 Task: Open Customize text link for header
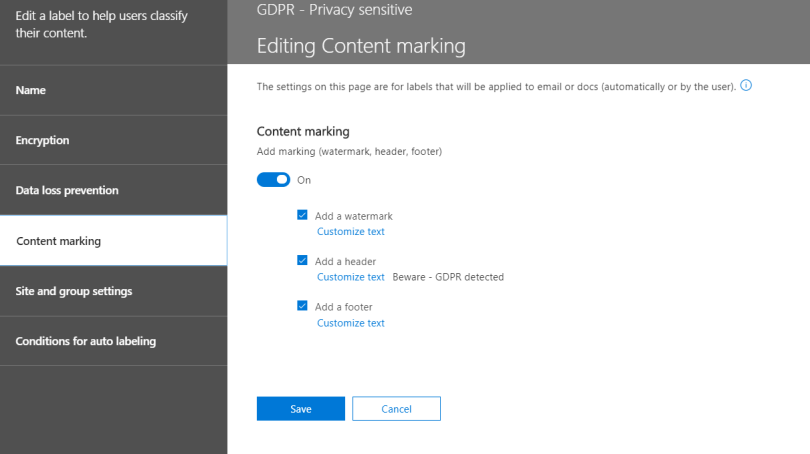click(x=350, y=277)
